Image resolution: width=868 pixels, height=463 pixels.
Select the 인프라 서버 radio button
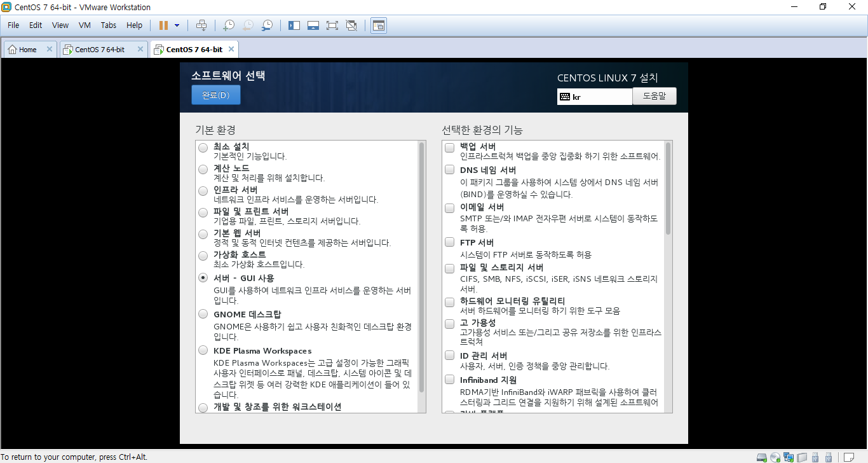[x=203, y=191]
